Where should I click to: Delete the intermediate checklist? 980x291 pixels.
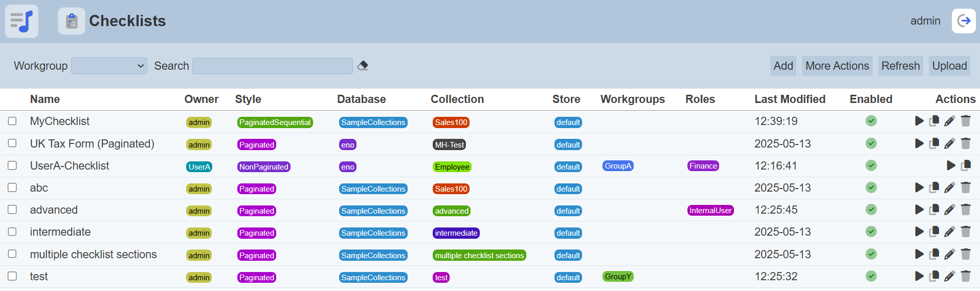pyautogui.click(x=966, y=232)
